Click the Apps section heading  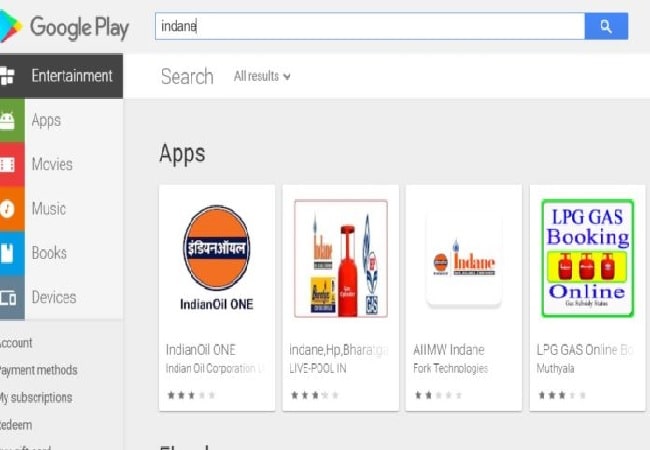182,153
